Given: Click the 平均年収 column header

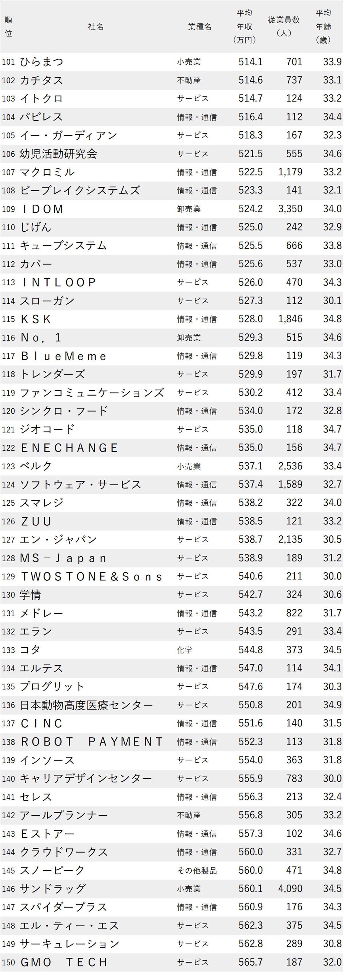Looking at the screenshot, I should [x=244, y=27].
